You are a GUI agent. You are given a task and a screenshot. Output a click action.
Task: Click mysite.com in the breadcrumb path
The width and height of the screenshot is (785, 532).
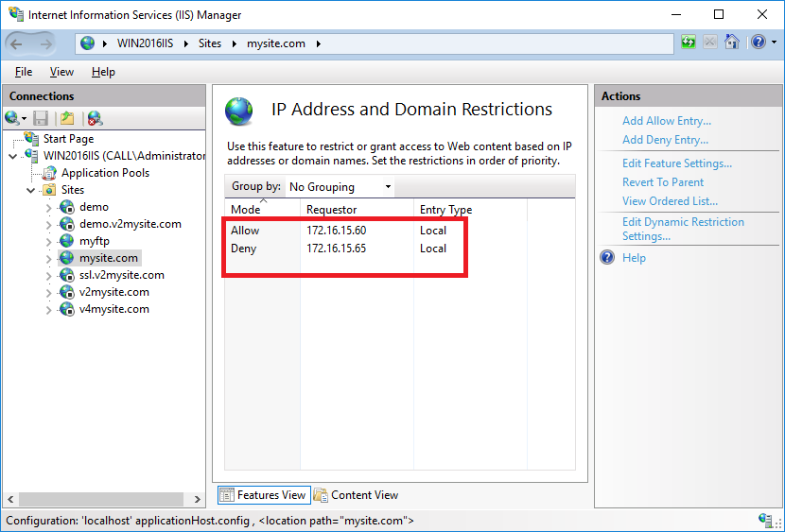[x=276, y=43]
